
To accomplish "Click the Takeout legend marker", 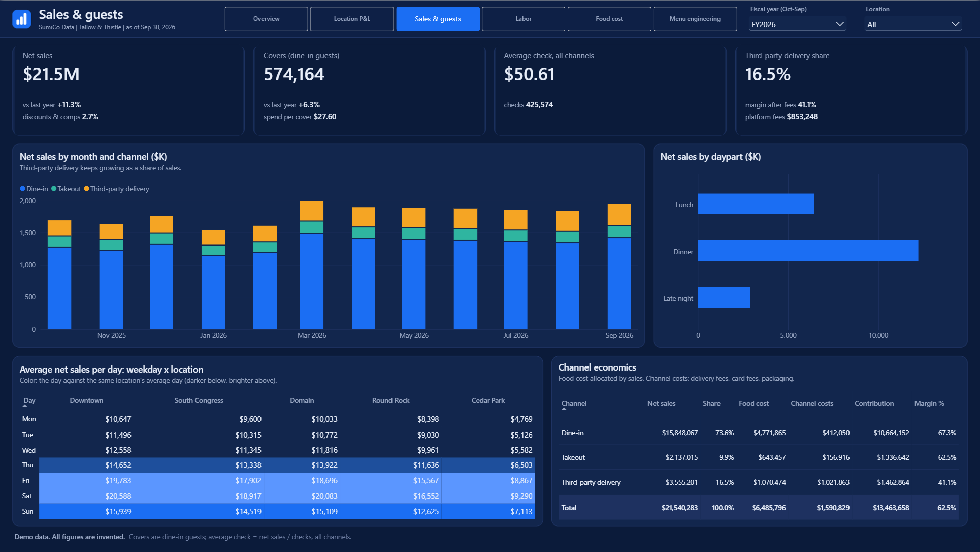I will click(54, 189).
